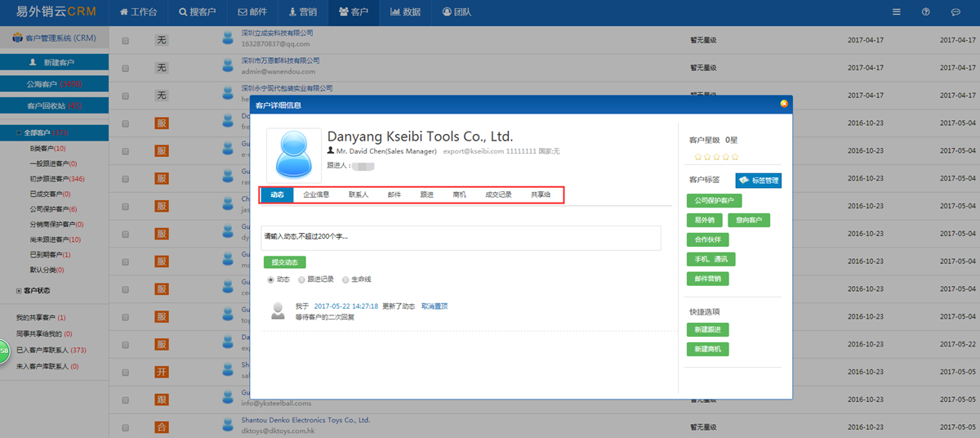Image resolution: width=980 pixels, height=438 pixels.
Task: Select 已到期客户(1) in the sidebar tree
Action: pos(51,254)
